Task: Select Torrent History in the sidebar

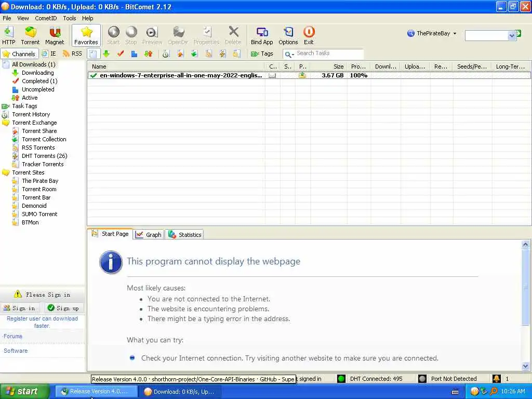Action: (x=31, y=114)
